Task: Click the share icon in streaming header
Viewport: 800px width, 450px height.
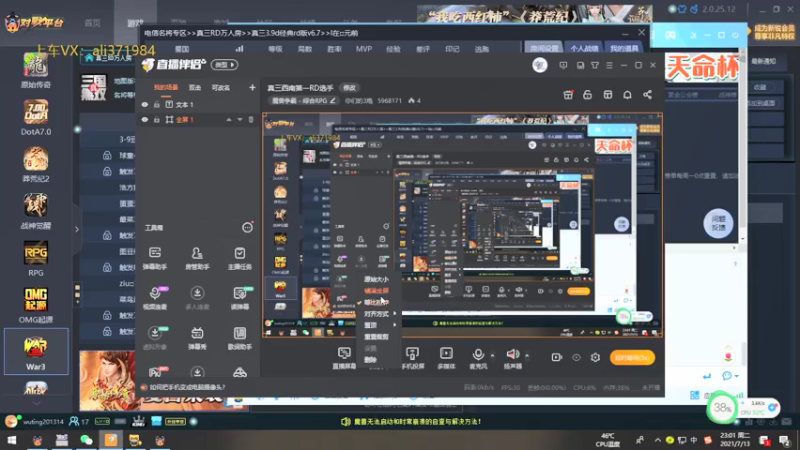Action: 647,95
